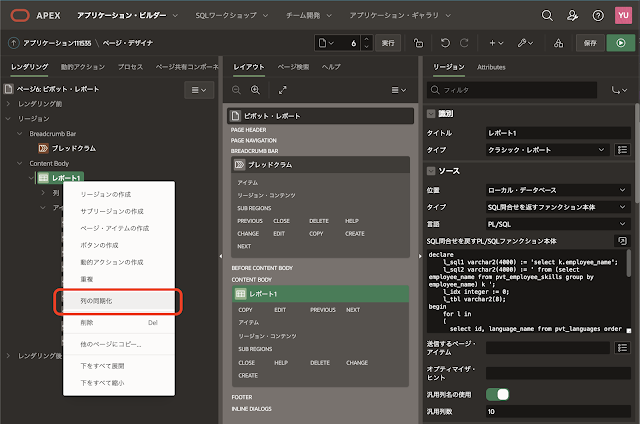
Task: Expand the layout pane to full width
Action: 282,90
